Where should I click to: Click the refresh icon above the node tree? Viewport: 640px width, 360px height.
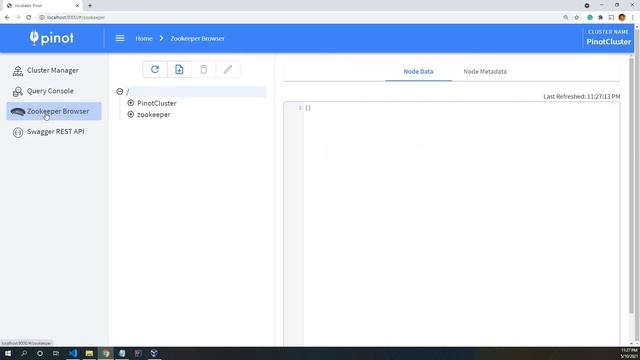[155, 69]
